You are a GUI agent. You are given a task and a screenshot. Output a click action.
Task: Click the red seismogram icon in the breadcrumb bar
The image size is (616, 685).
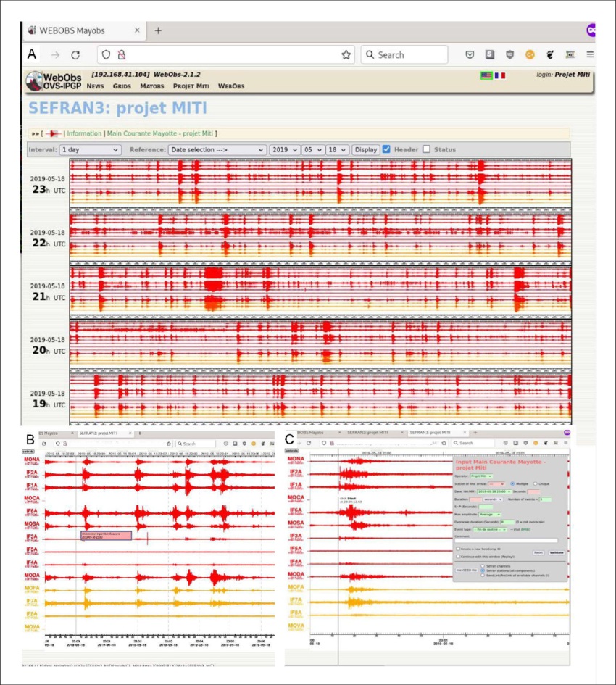tap(53, 133)
